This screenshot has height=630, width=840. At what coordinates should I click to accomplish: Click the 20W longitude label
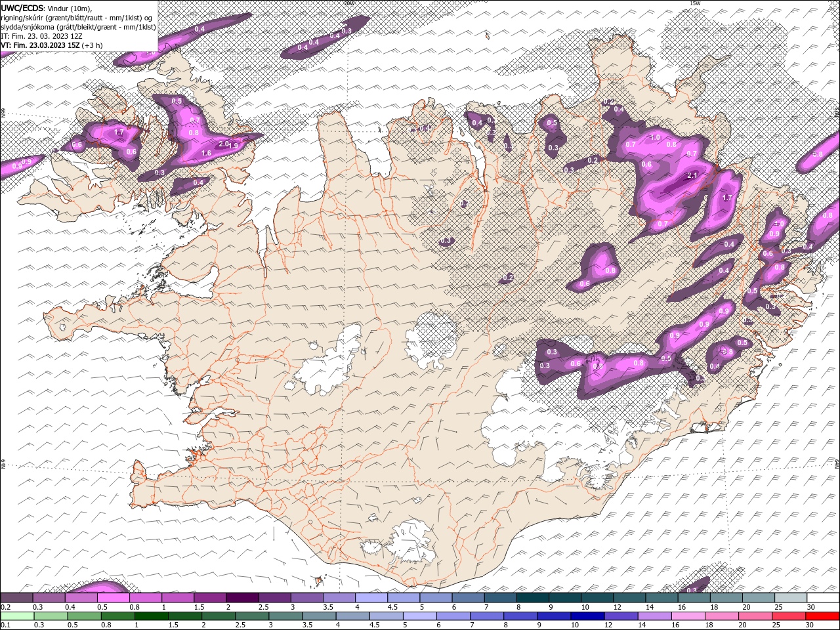pos(348,3)
